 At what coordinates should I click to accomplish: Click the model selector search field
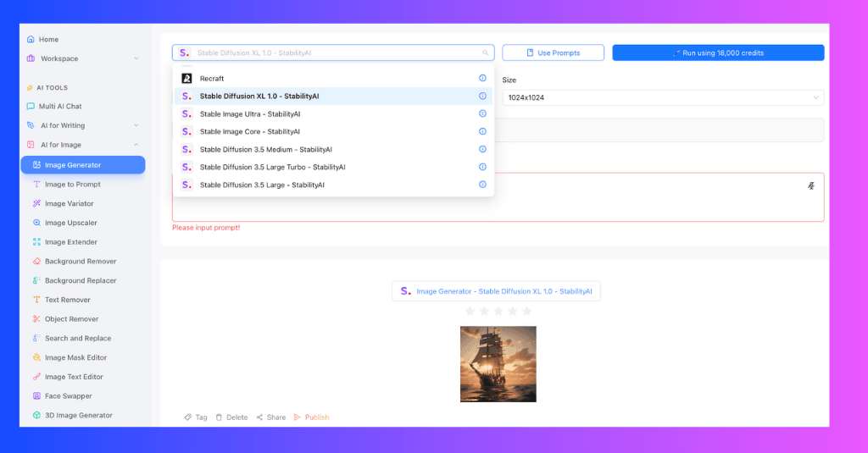333,53
